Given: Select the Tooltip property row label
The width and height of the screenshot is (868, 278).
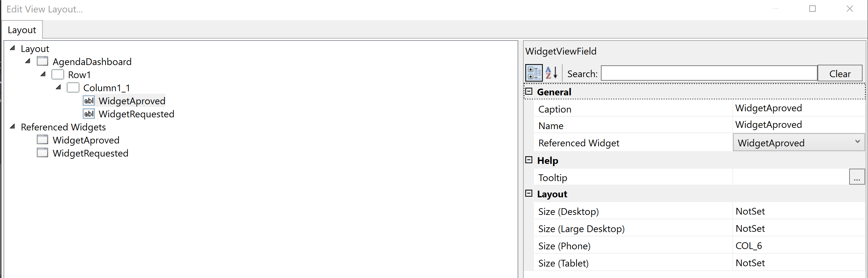Looking at the screenshot, I should tap(553, 177).
